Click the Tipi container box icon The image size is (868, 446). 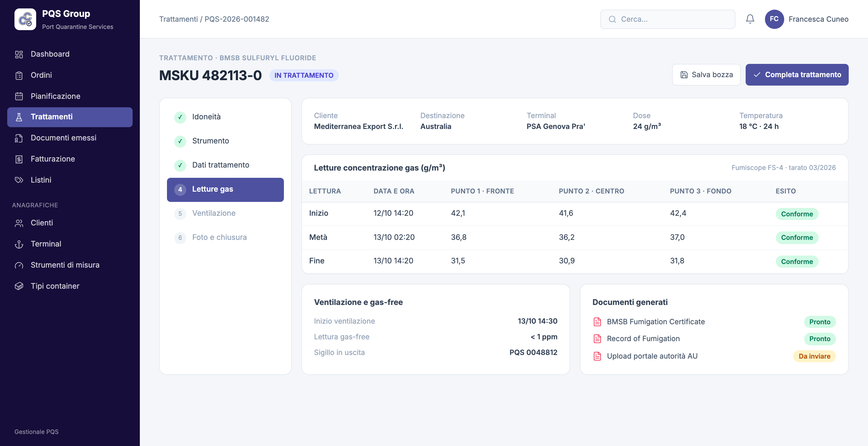(x=19, y=286)
